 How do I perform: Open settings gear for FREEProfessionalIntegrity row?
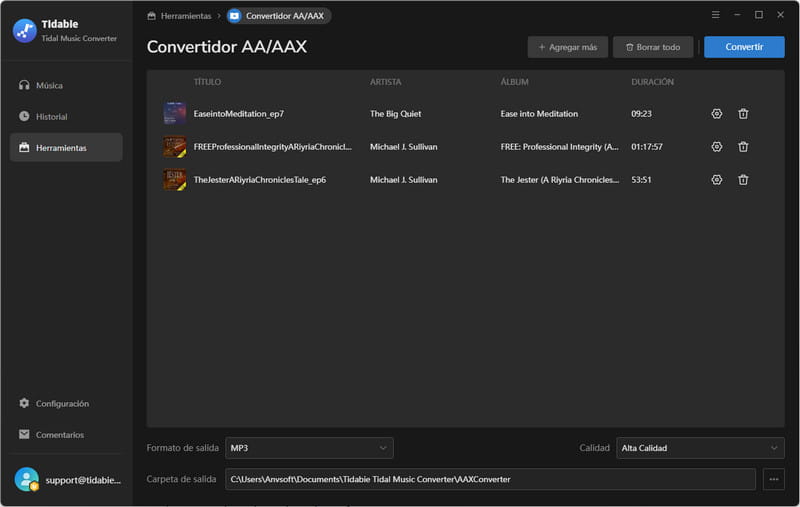716,147
